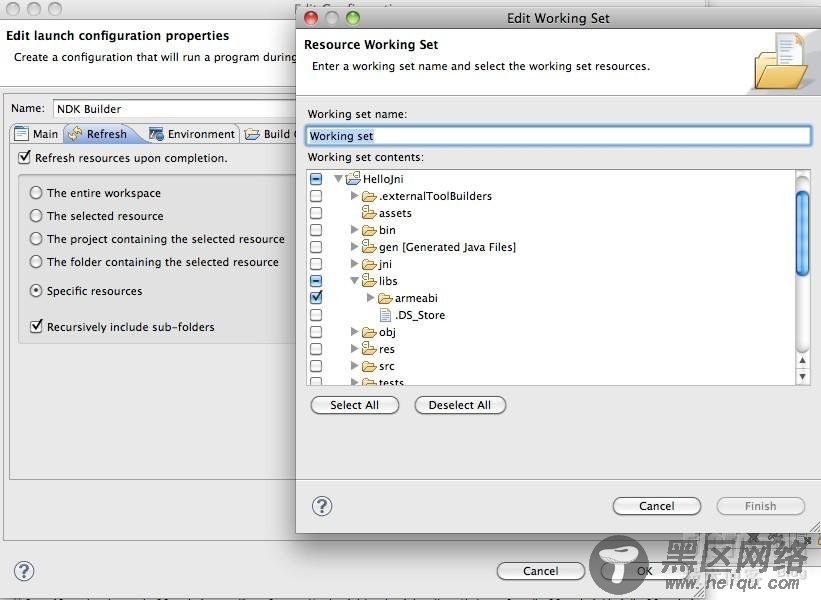Collapse the libs folder
The width and height of the screenshot is (821, 600).
354,281
